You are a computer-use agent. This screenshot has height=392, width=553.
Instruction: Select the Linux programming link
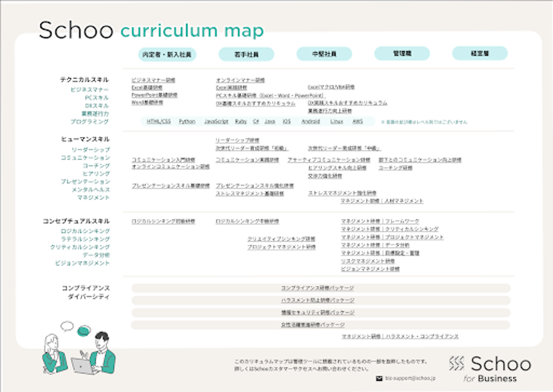point(337,122)
